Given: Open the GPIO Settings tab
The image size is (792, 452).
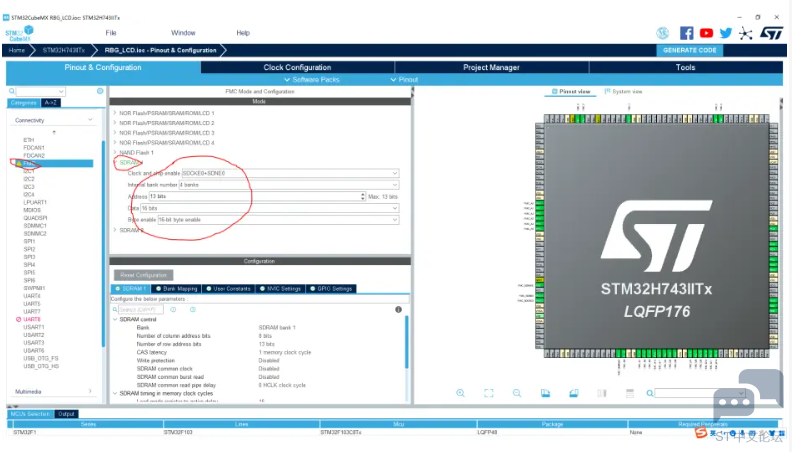Looking at the screenshot, I should click(331, 289).
